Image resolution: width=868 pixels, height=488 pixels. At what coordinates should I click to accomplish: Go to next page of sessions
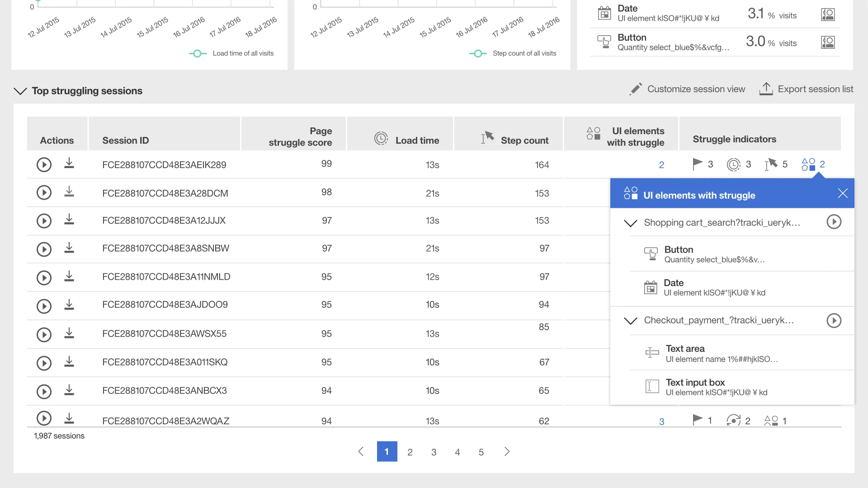(x=507, y=451)
